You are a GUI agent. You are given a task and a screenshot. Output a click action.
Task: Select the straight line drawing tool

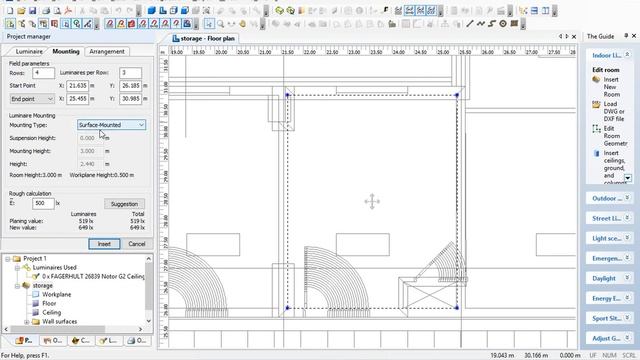point(470,24)
